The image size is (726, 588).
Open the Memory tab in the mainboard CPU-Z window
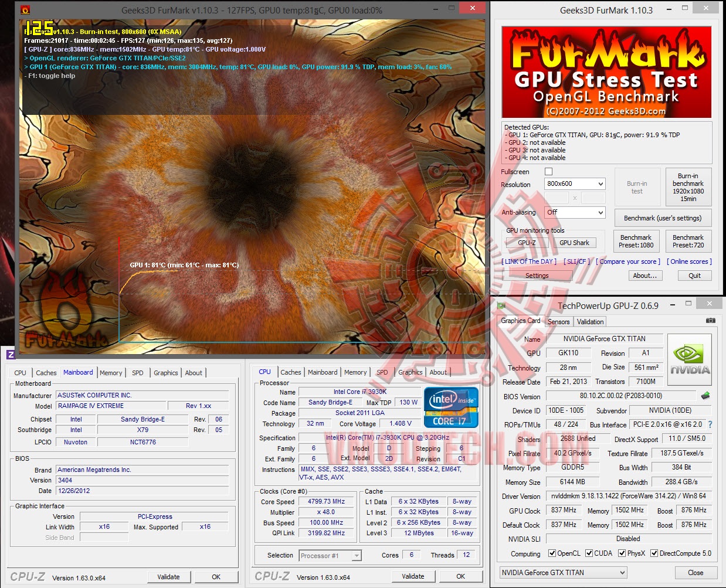click(111, 373)
